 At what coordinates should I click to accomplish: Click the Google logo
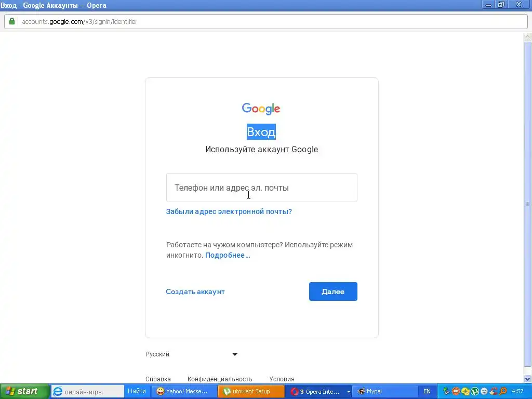coord(261,109)
